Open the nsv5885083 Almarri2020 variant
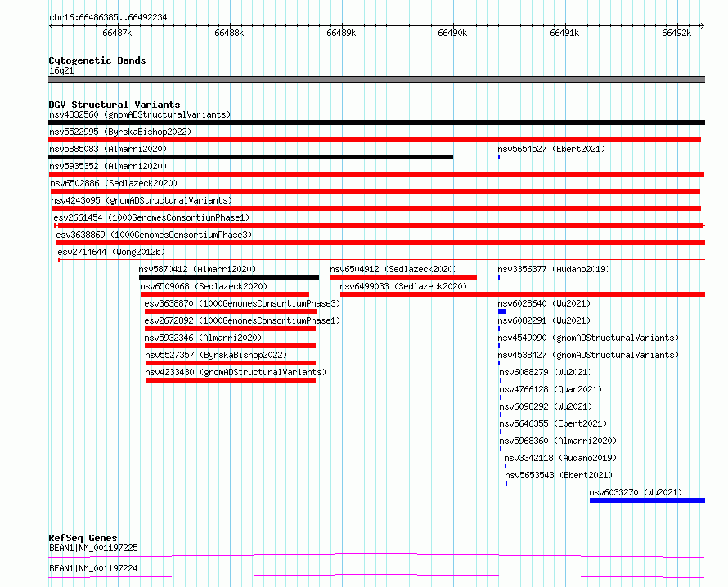Screen dimensions: 728x587 tap(108, 149)
